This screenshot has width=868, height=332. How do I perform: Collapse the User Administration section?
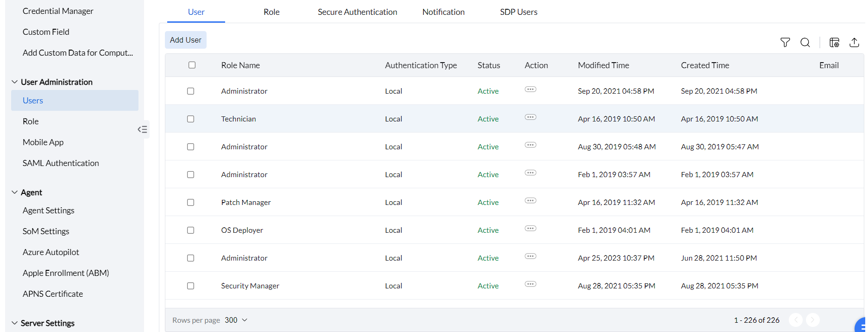pos(15,82)
